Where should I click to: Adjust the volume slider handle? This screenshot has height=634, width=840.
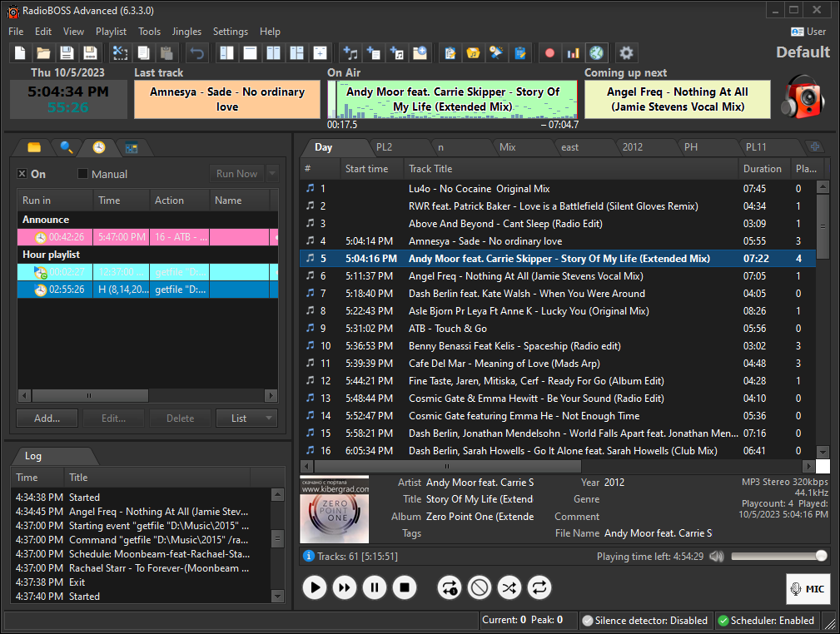pyautogui.click(x=821, y=556)
